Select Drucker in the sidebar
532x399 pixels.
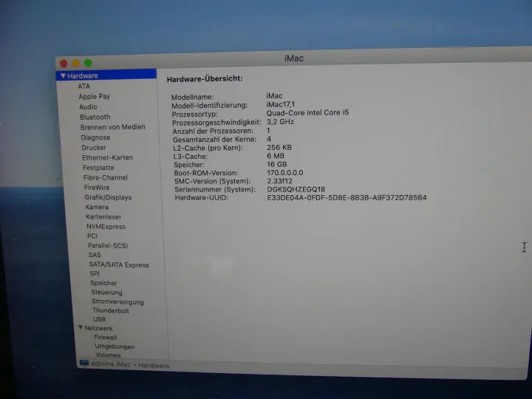94,148
